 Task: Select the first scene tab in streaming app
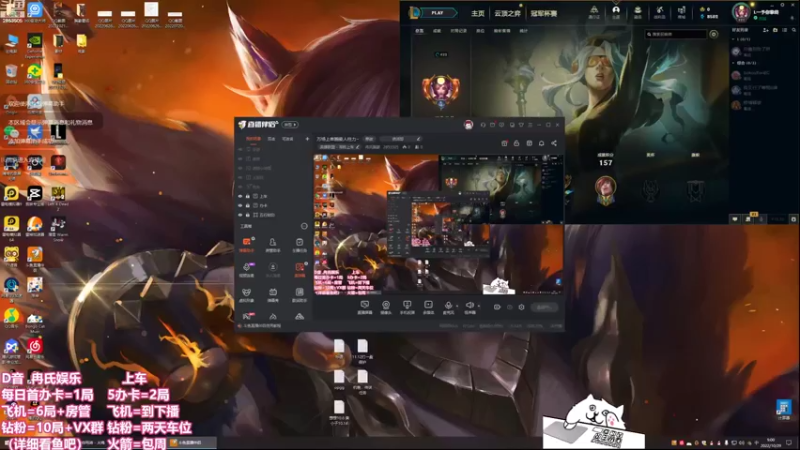pos(253,139)
